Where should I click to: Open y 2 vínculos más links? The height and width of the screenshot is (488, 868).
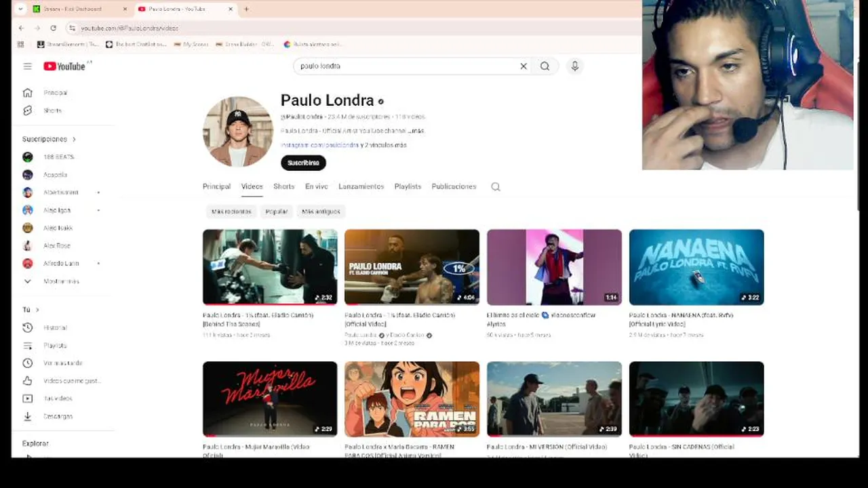384,145
